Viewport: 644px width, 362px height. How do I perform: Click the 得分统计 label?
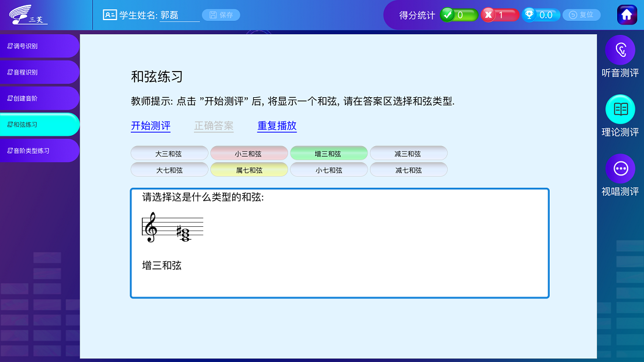tap(417, 16)
